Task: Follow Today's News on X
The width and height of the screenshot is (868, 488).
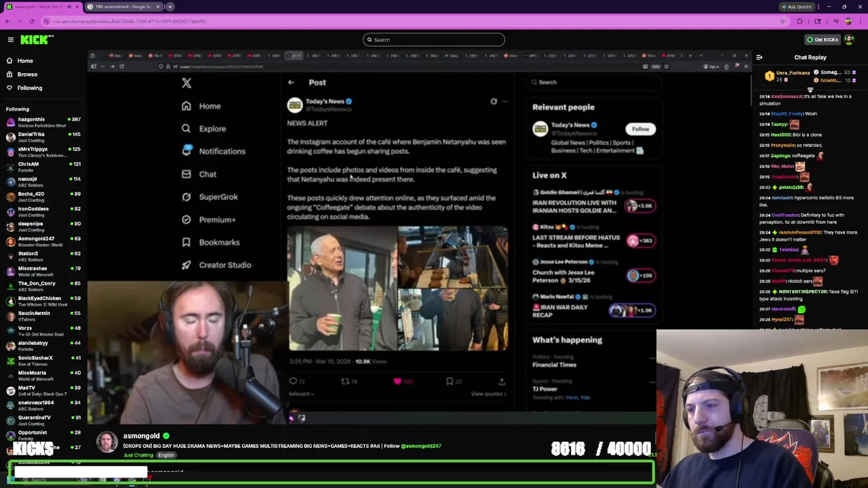Action: click(640, 129)
